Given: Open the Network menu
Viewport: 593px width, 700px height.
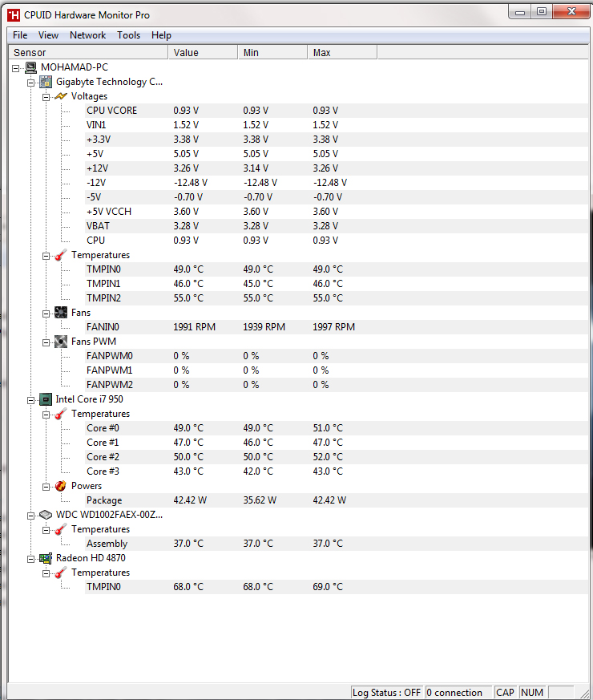Looking at the screenshot, I should pyautogui.click(x=88, y=35).
